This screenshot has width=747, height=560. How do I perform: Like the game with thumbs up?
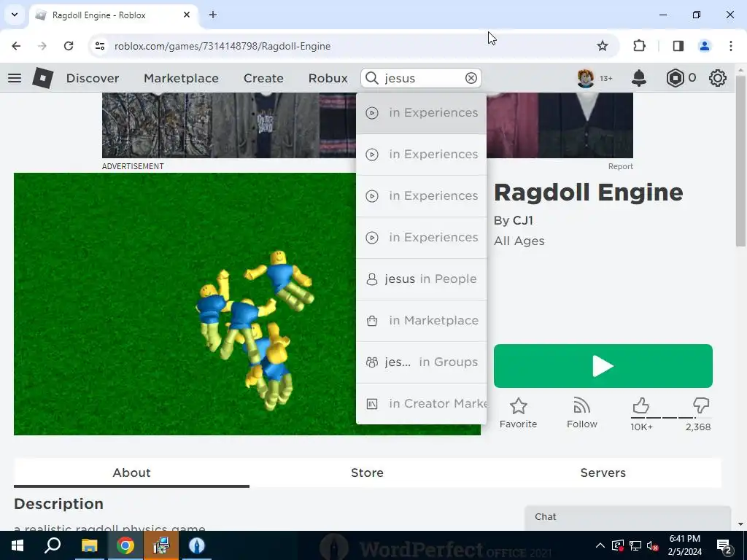pos(641,405)
